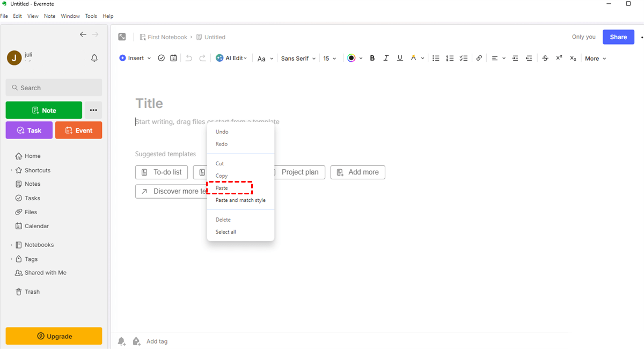Decrease indent of the paragraph
This screenshot has width=644, height=349.
point(529,58)
